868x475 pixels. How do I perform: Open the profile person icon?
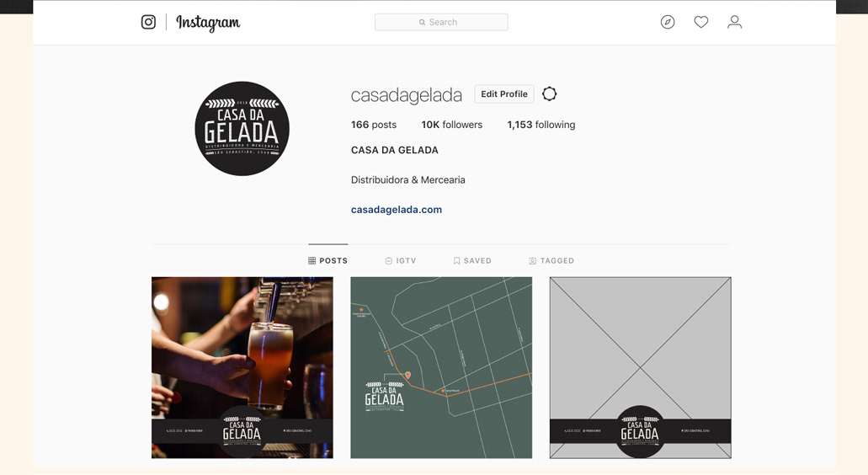(735, 22)
